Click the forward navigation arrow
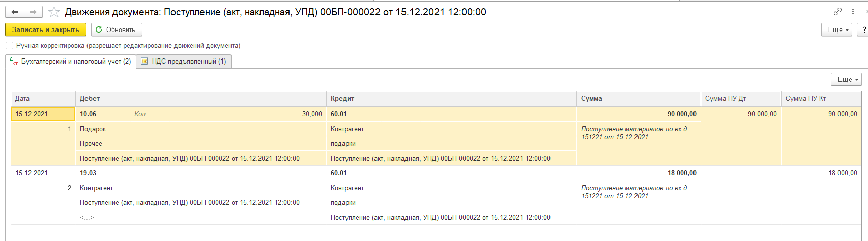This screenshot has width=868, height=241. click(33, 12)
